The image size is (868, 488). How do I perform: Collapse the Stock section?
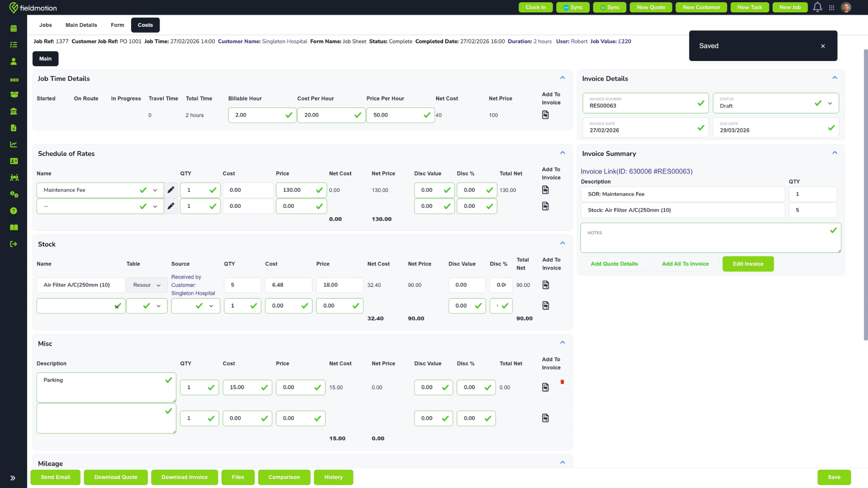(x=562, y=243)
